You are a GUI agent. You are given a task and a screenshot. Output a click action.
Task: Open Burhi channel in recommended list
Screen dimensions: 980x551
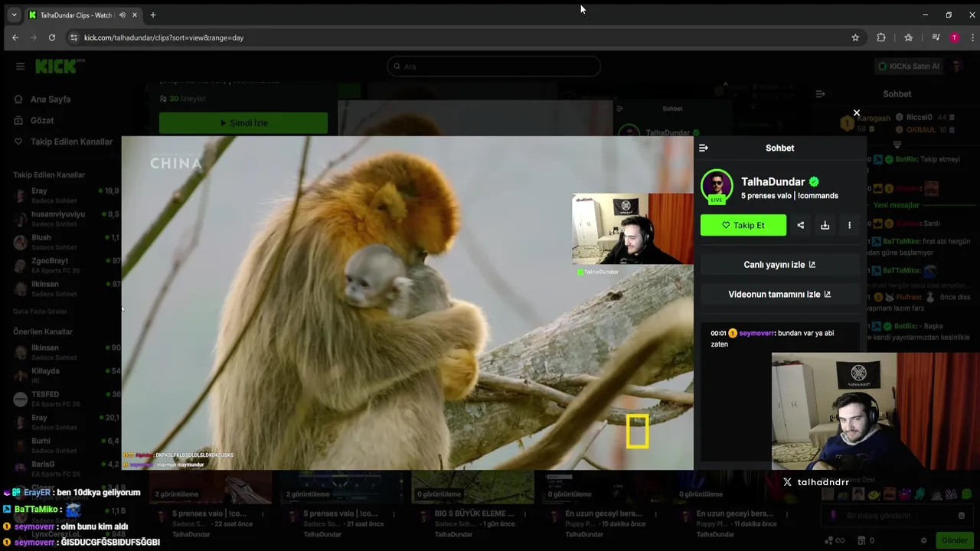[67, 445]
